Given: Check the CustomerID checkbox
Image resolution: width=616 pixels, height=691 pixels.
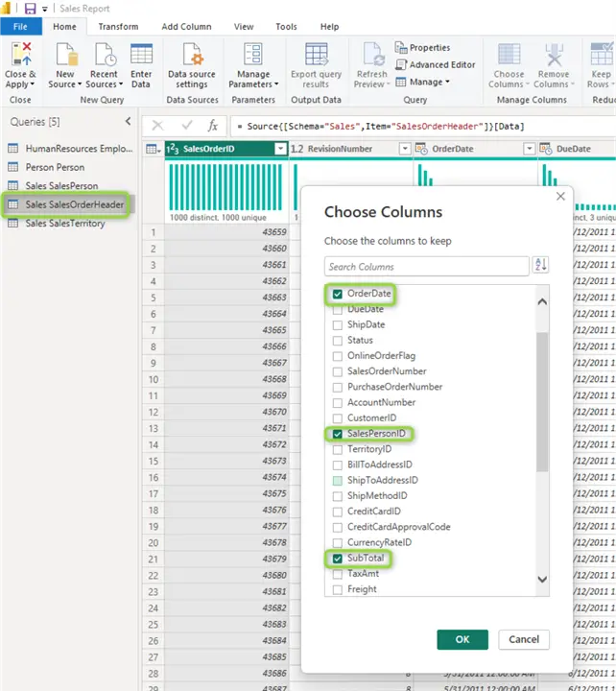Looking at the screenshot, I should point(338,418).
